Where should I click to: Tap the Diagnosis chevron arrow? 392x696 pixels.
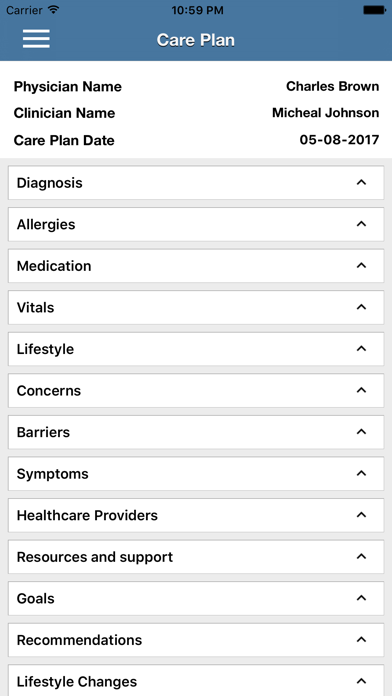(361, 182)
